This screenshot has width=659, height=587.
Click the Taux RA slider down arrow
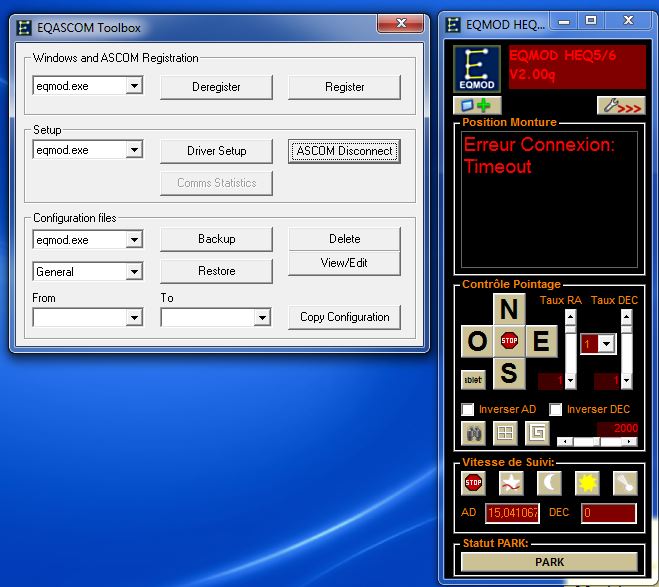tap(570, 382)
